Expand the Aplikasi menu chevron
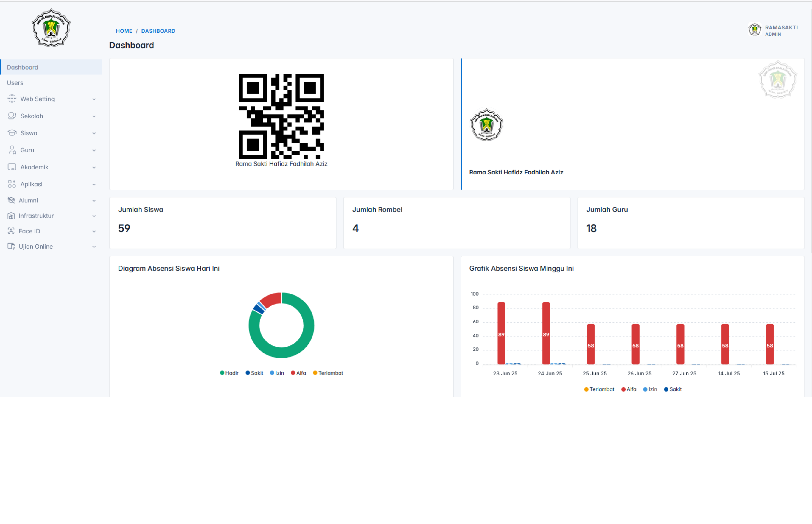Screen dimensions: 812x524 [x=94, y=184]
